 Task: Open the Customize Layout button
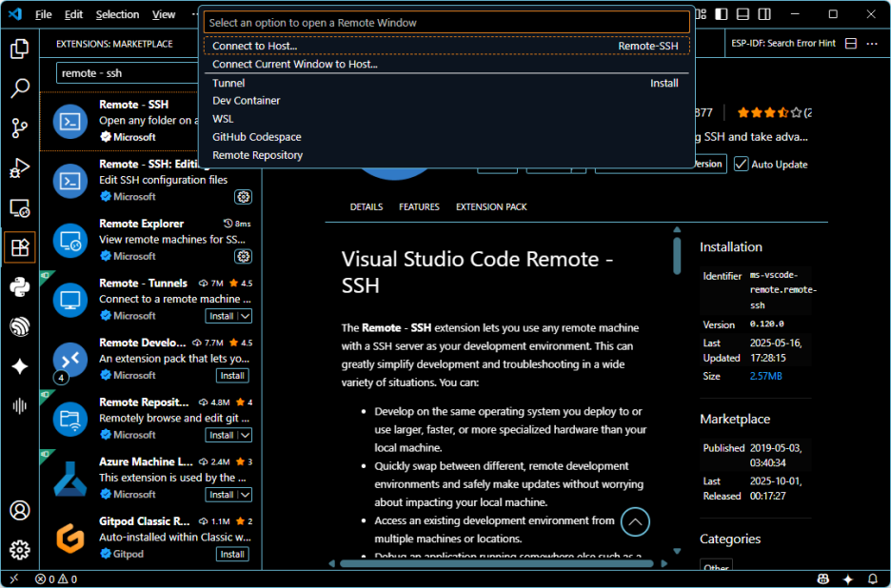(x=701, y=14)
